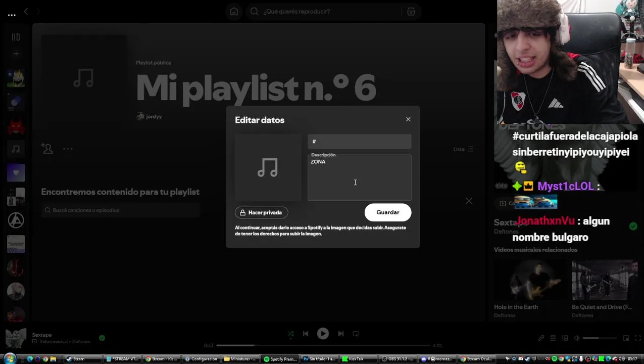644x364 pixels.
Task: Open the three-dot Spotify app menu
Action: [12, 15]
